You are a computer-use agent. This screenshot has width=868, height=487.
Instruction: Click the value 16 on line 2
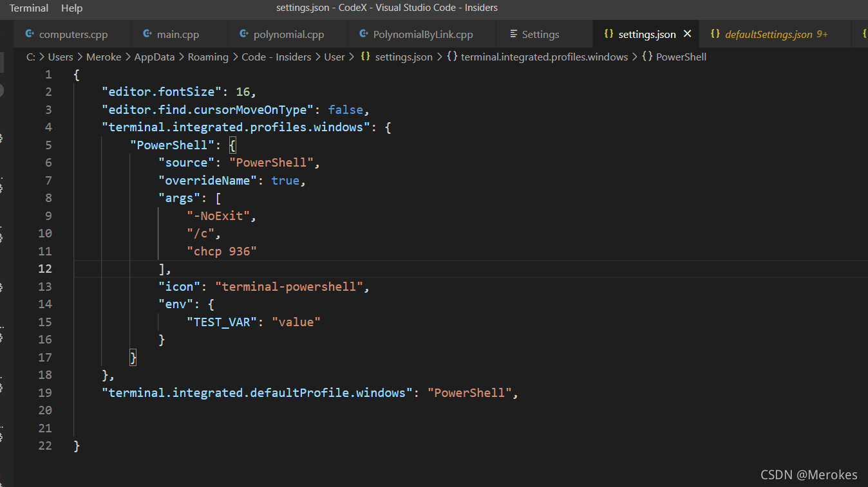pyautogui.click(x=242, y=92)
